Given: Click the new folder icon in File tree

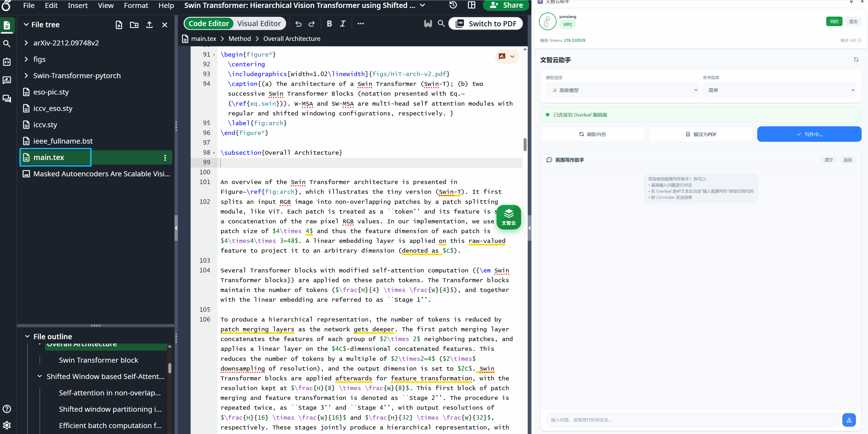Looking at the screenshot, I should (x=134, y=25).
